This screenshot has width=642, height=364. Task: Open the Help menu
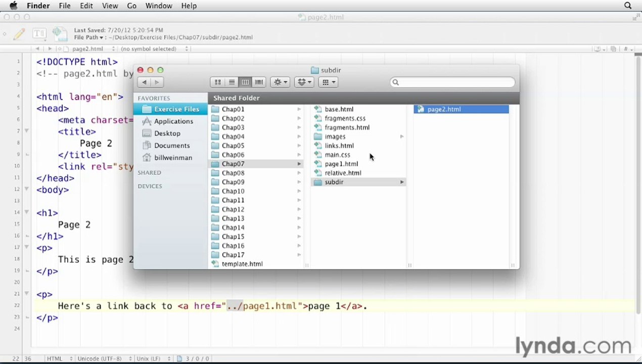pos(189,6)
